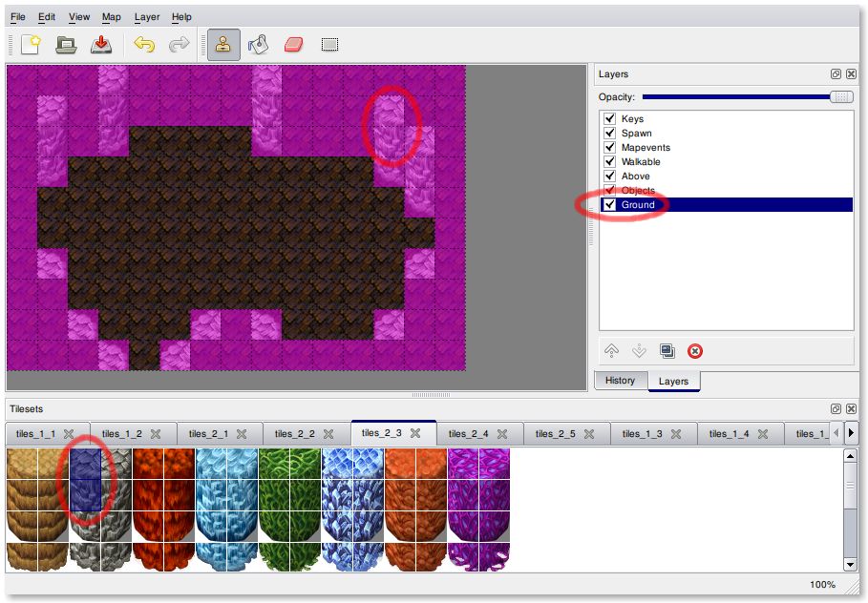Duplicate the selected layer
Image resolution: width=868 pixels, height=603 pixels.
[667, 351]
